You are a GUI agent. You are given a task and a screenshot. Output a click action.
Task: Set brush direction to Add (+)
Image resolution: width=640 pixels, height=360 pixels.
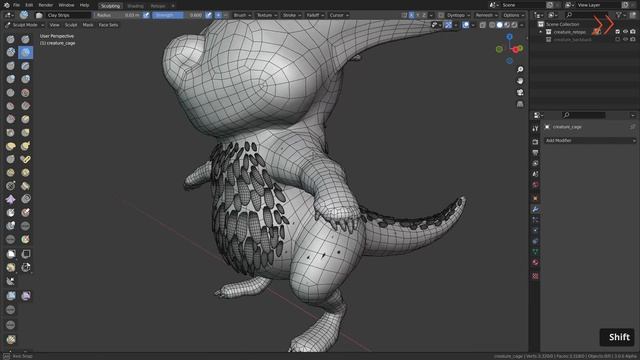point(218,15)
